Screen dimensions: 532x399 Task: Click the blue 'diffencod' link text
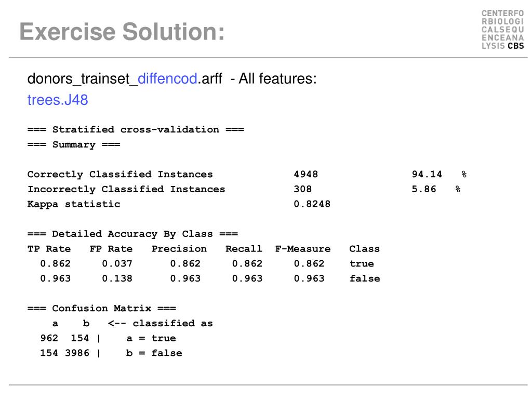(x=168, y=79)
